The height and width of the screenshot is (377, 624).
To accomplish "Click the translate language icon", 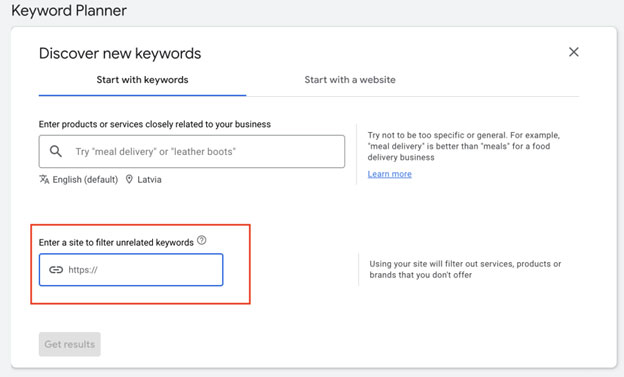I will pyautogui.click(x=44, y=180).
